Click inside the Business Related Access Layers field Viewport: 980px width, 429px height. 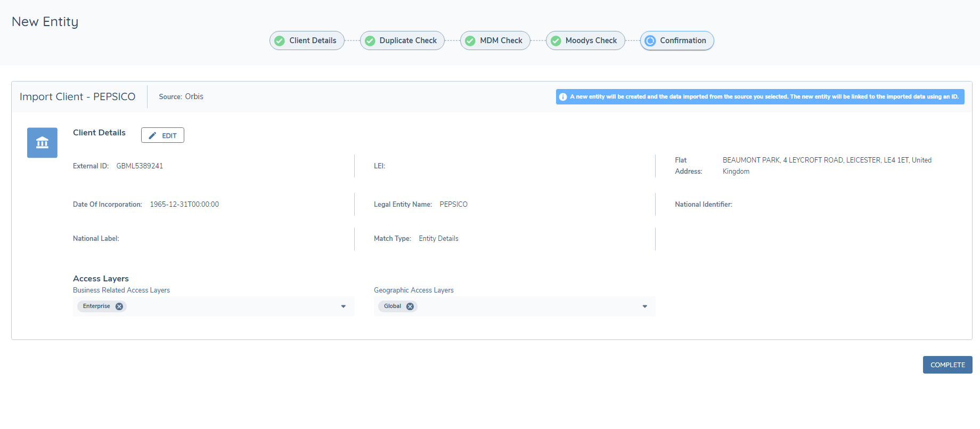pos(229,306)
